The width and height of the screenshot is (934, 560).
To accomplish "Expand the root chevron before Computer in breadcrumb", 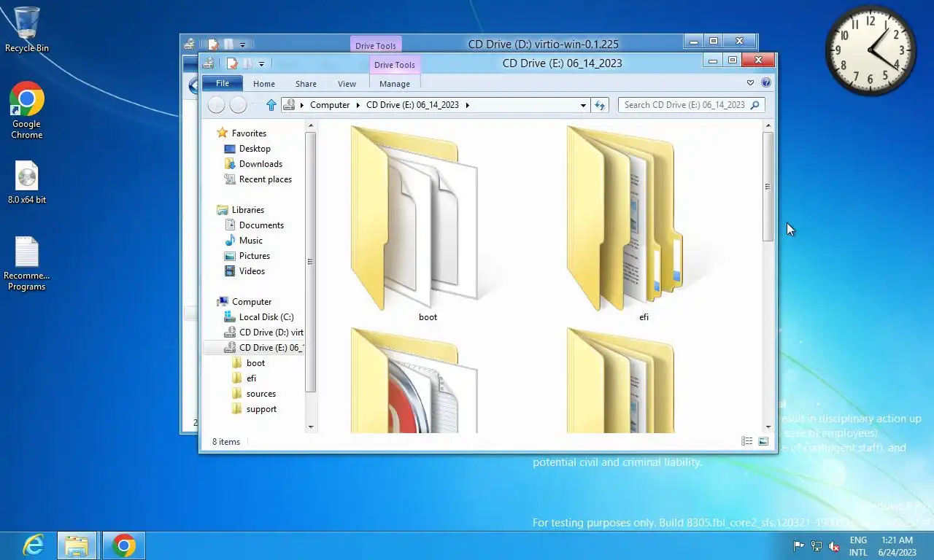I will [302, 105].
